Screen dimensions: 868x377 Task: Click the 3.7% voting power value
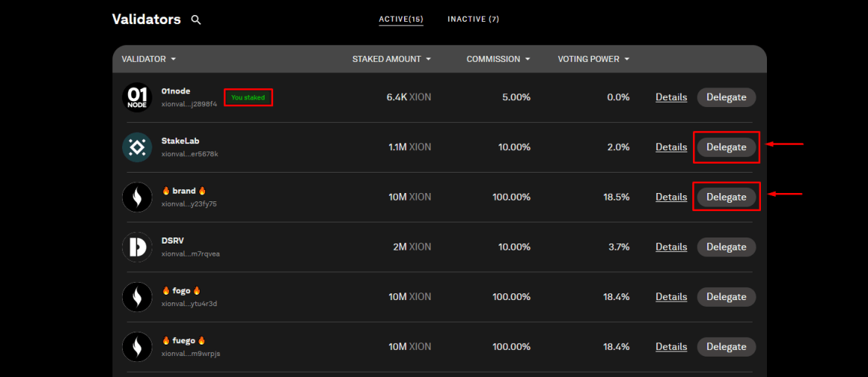(619, 247)
